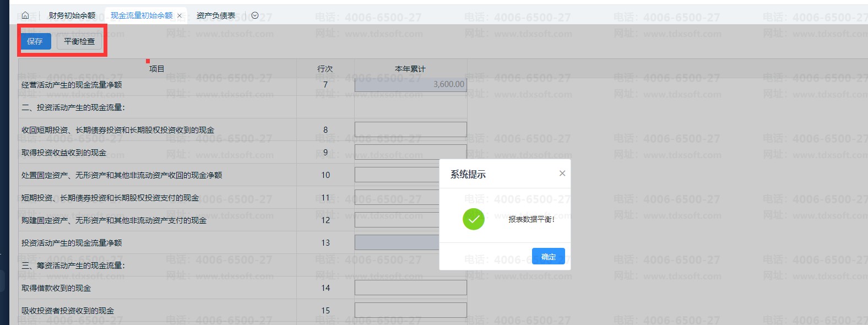Click the 报表数据平衡 message text
Image resolution: width=868 pixels, height=325 pixels.
tap(531, 219)
